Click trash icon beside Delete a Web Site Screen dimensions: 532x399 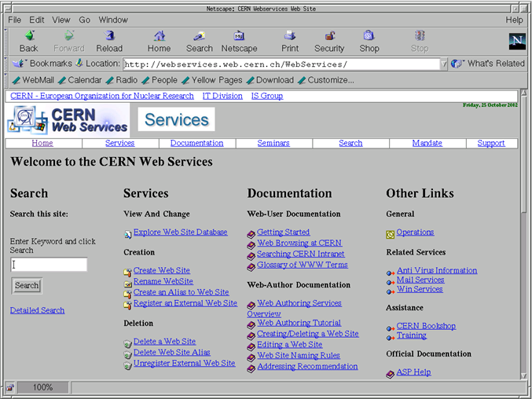click(x=127, y=343)
